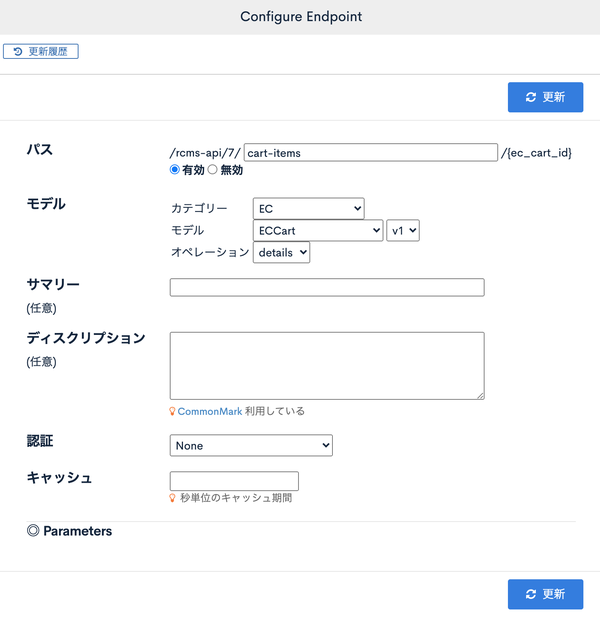
Task: Click the /{ec_cart_id} path suffix text
Action: [x=536, y=153]
